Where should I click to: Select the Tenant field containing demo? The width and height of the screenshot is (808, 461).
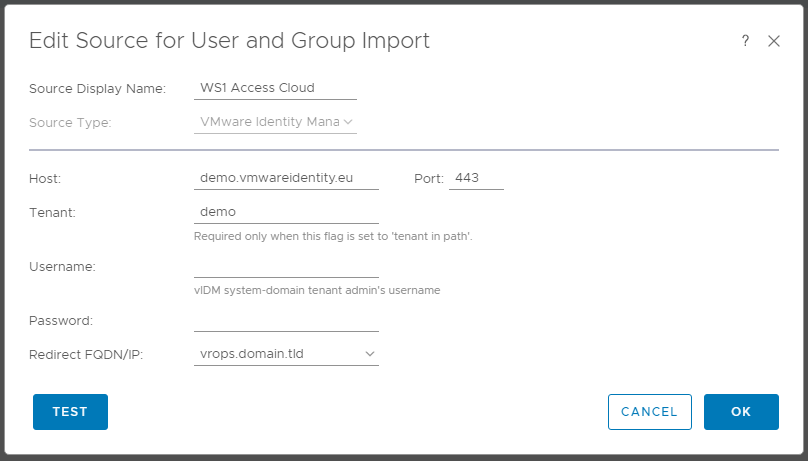click(x=286, y=212)
